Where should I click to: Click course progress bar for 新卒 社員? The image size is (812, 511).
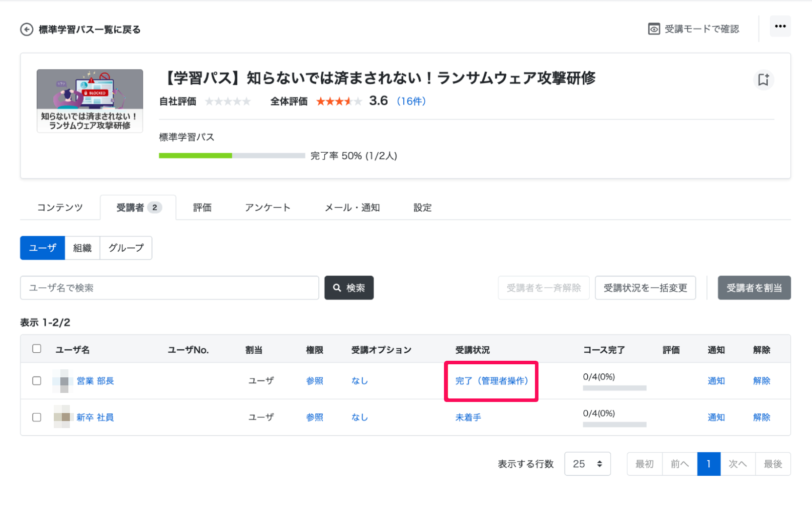pos(614,425)
